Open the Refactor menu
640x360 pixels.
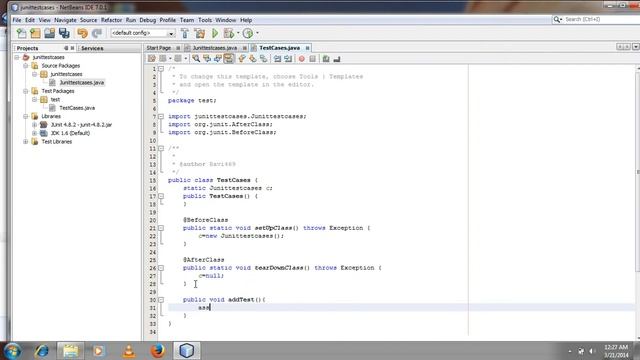tap(111, 20)
